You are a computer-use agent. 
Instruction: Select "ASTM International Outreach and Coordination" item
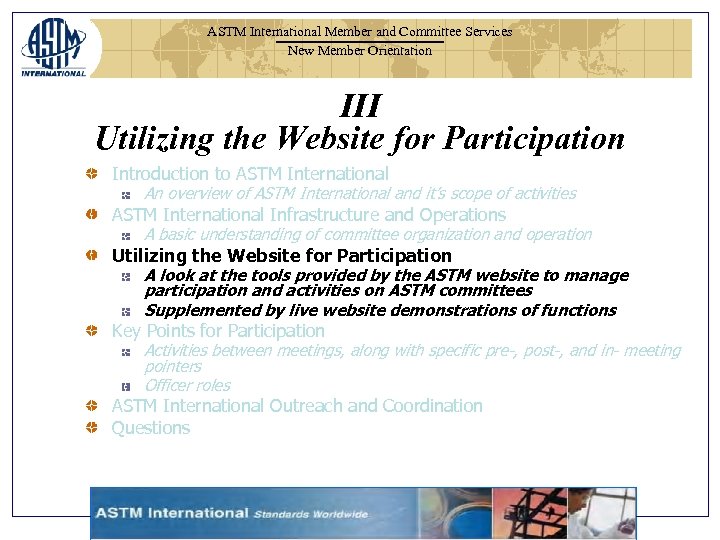(x=297, y=406)
